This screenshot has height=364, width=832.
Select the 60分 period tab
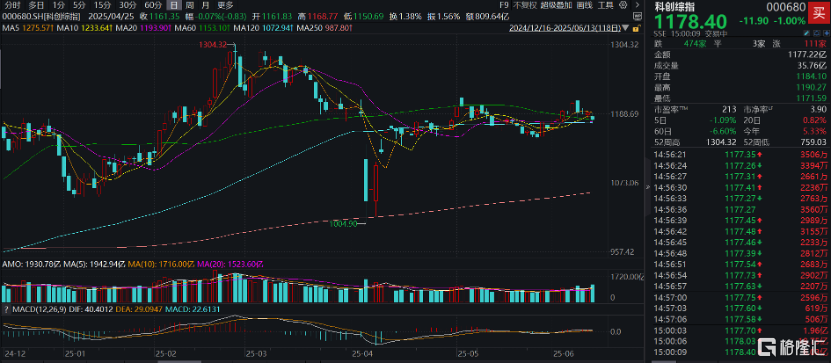[x=153, y=5]
